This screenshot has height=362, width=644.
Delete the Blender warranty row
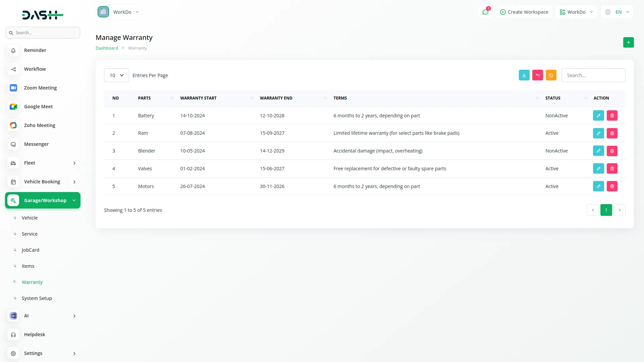tap(612, 151)
